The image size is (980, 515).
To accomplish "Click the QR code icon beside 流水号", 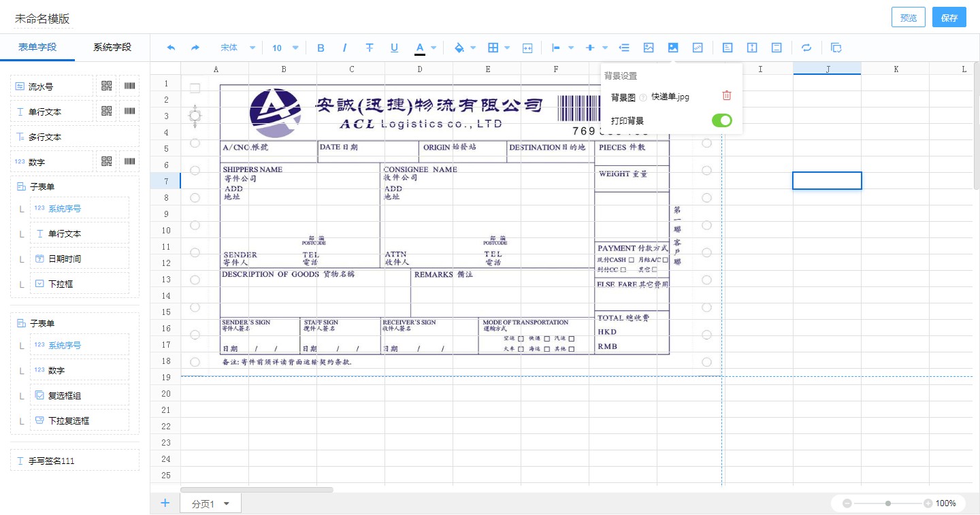I will point(106,86).
